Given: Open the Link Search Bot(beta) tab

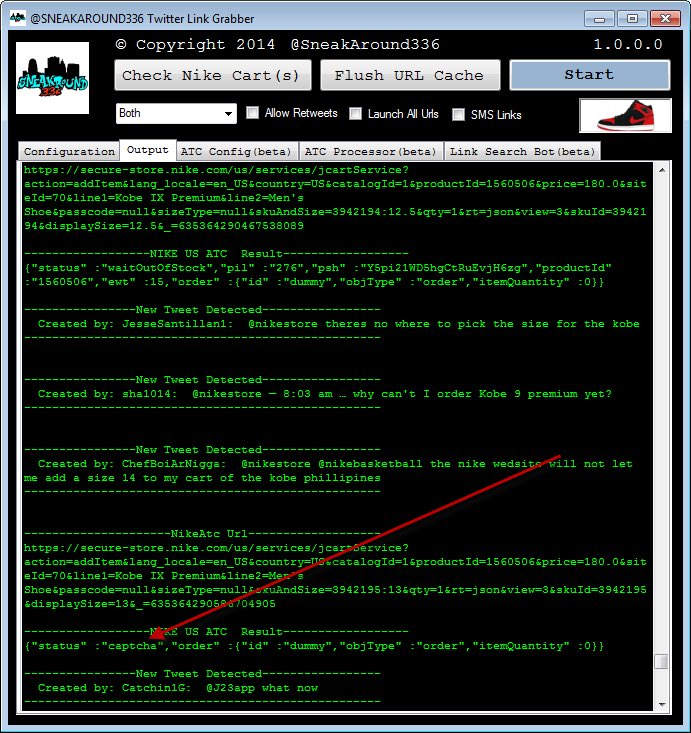Looking at the screenshot, I should point(522,151).
